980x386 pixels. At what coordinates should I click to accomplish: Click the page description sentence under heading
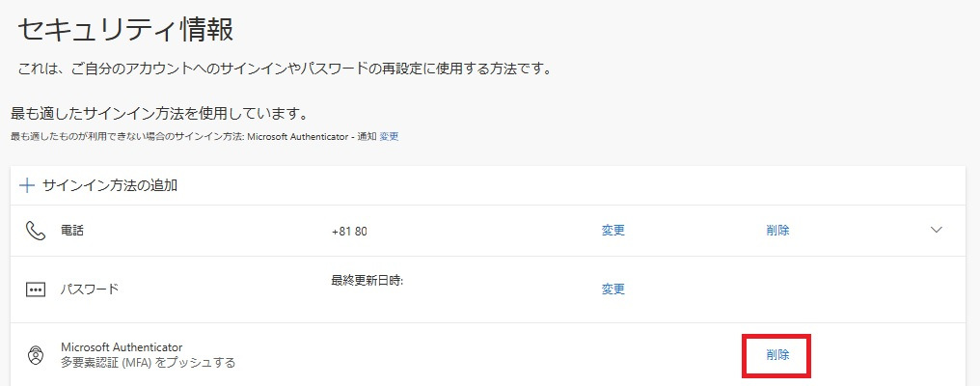[x=285, y=69]
